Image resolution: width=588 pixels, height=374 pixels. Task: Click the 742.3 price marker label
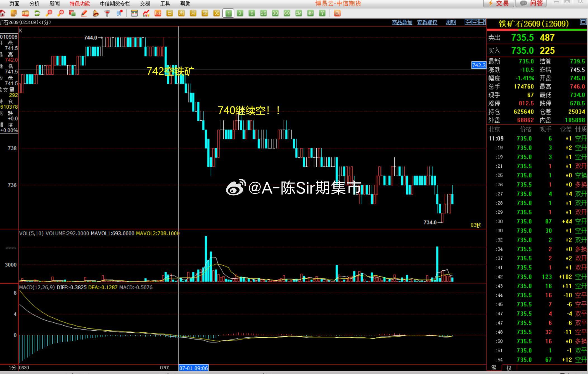click(479, 65)
